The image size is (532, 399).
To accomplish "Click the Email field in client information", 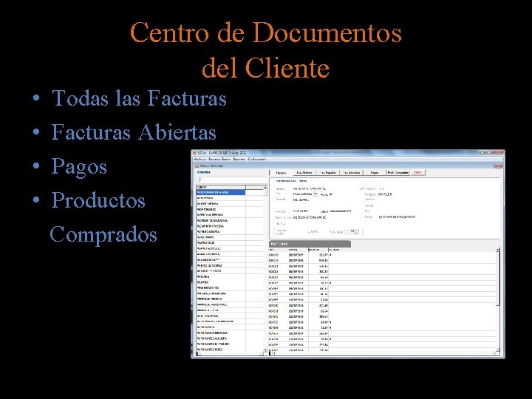I will click(x=397, y=217).
